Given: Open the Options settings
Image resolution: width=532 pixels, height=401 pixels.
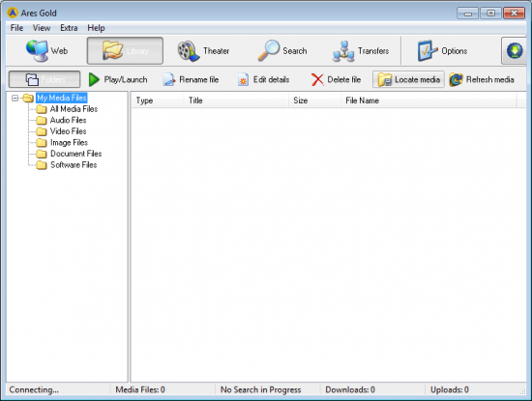Looking at the screenshot, I should [x=442, y=51].
